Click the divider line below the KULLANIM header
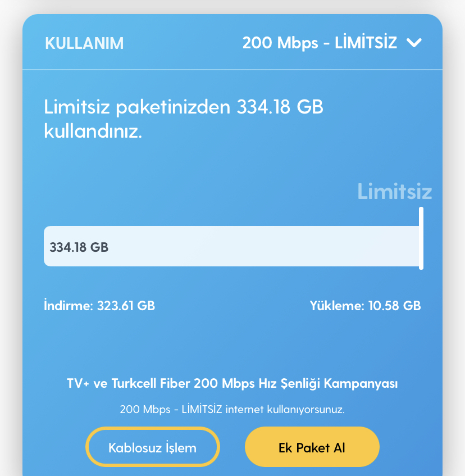The width and height of the screenshot is (465, 476). tap(233, 70)
